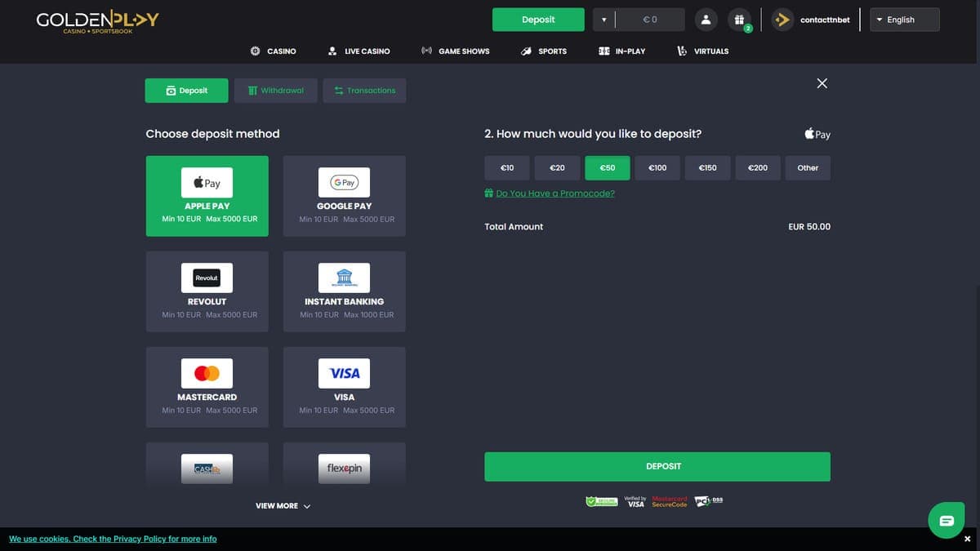This screenshot has width=980, height=551.
Task: Select the Apple Pay logo tile
Action: tap(207, 183)
